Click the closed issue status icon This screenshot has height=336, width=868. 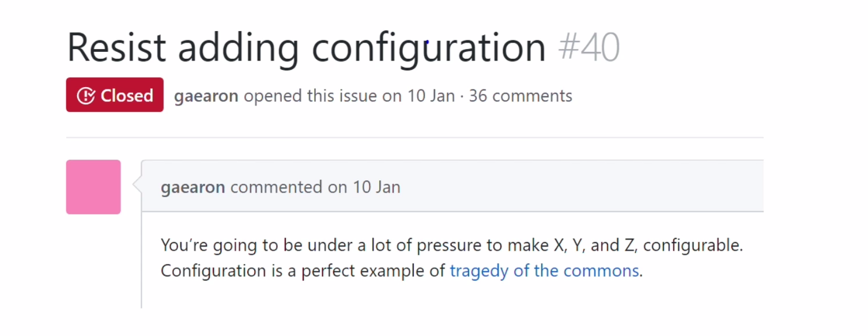point(86,96)
